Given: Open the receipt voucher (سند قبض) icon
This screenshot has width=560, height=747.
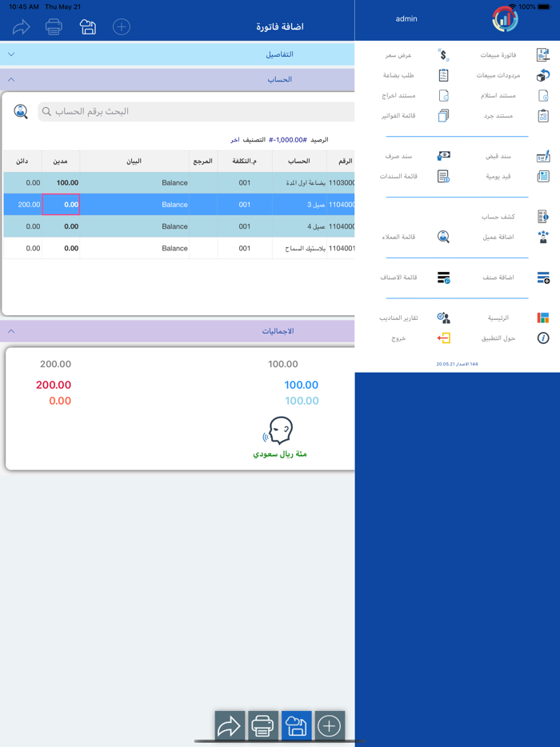Looking at the screenshot, I should point(543,156).
